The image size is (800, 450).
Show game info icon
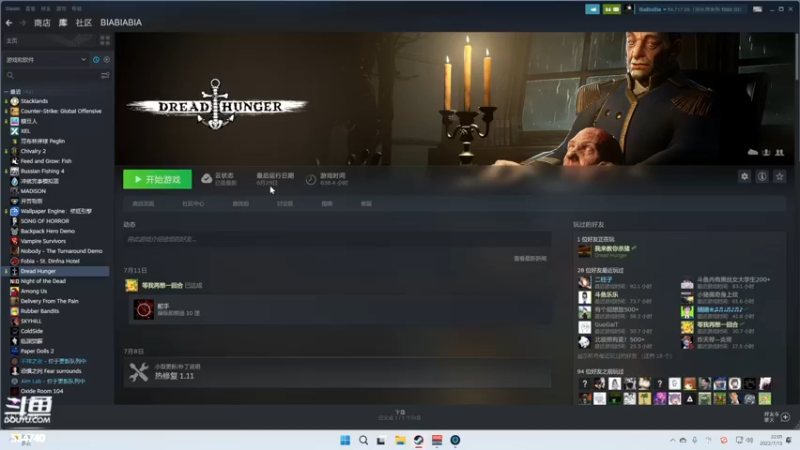[762, 177]
